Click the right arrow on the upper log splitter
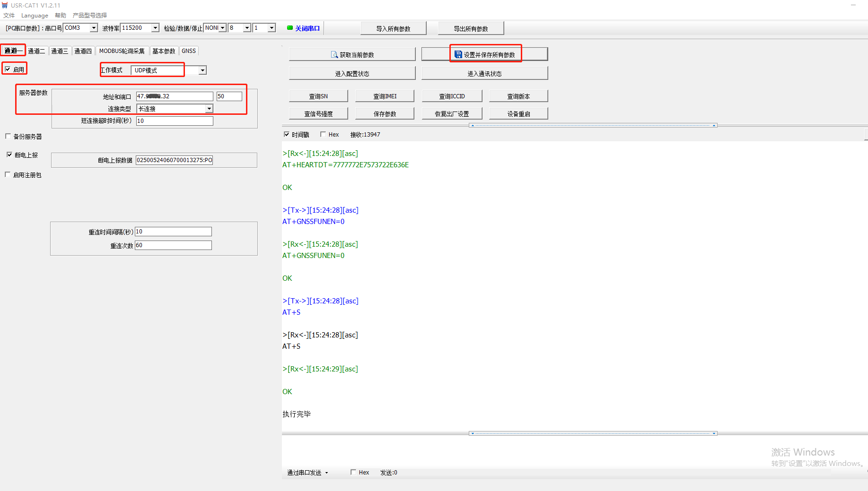The height and width of the screenshot is (491, 868). [714, 125]
